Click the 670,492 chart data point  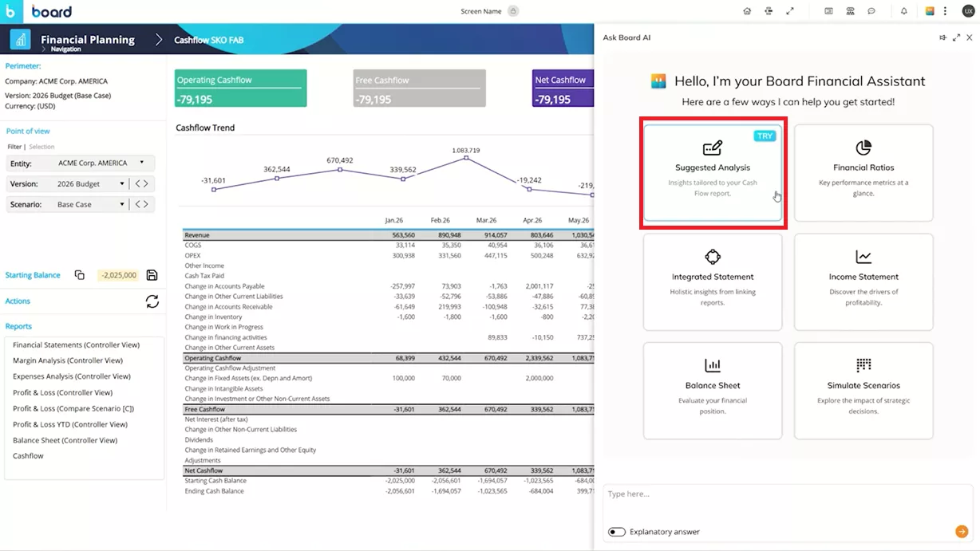pos(340,169)
